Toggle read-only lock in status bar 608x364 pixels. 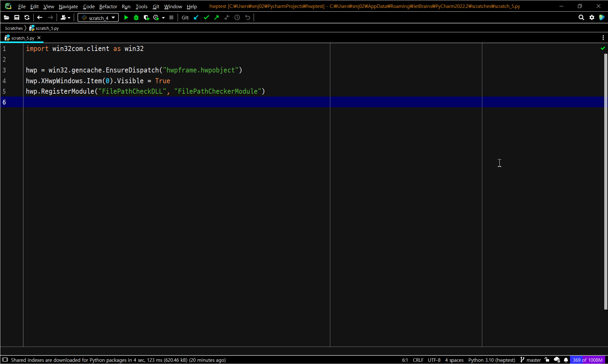547,360
